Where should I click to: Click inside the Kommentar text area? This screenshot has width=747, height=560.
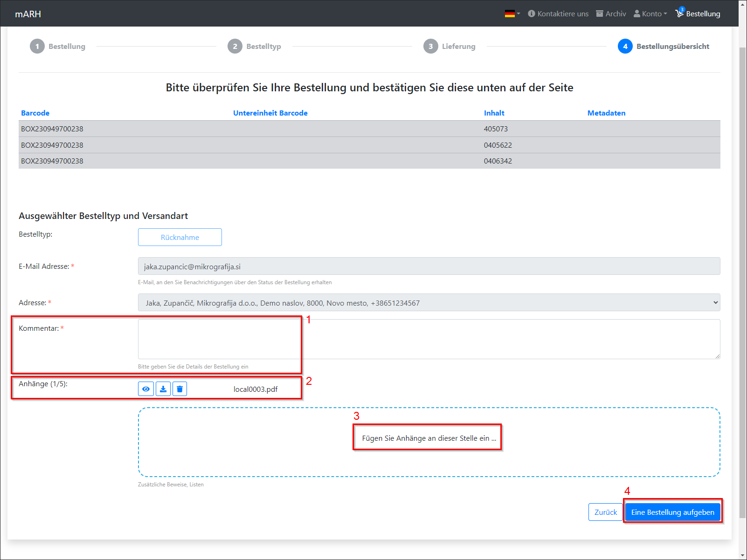pyautogui.click(x=429, y=339)
